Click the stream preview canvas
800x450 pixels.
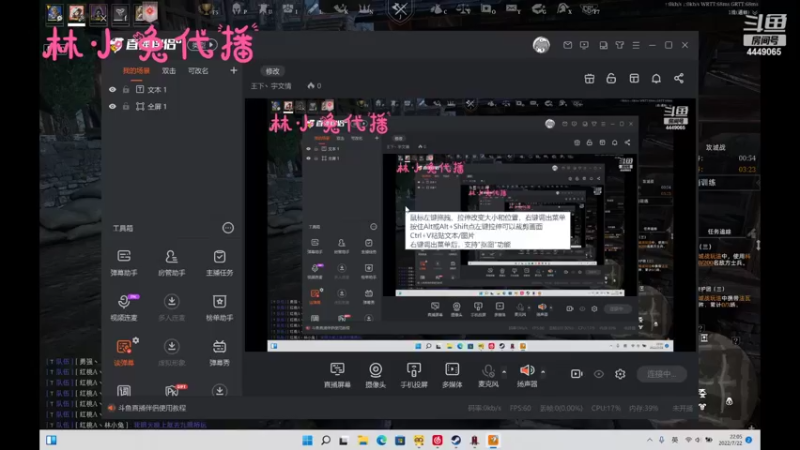tap(470, 225)
